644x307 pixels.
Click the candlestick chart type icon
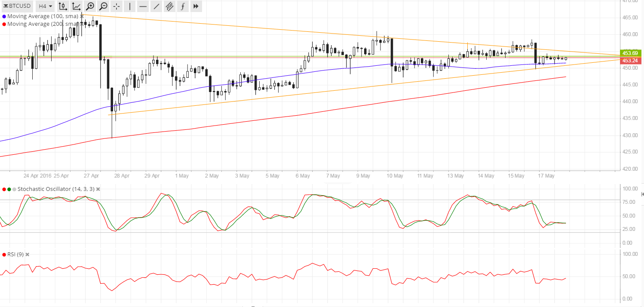tap(63, 6)
